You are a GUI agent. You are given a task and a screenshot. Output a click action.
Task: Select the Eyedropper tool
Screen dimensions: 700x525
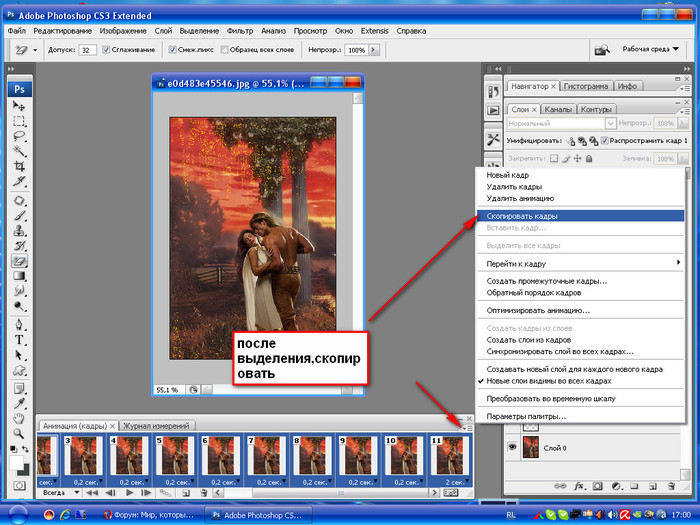point(19,404)
